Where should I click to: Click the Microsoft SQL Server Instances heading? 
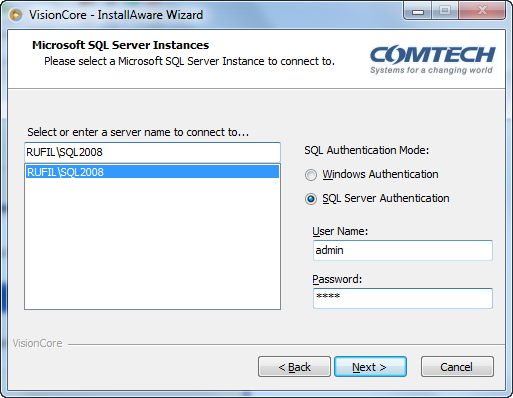tap(120, 45)
